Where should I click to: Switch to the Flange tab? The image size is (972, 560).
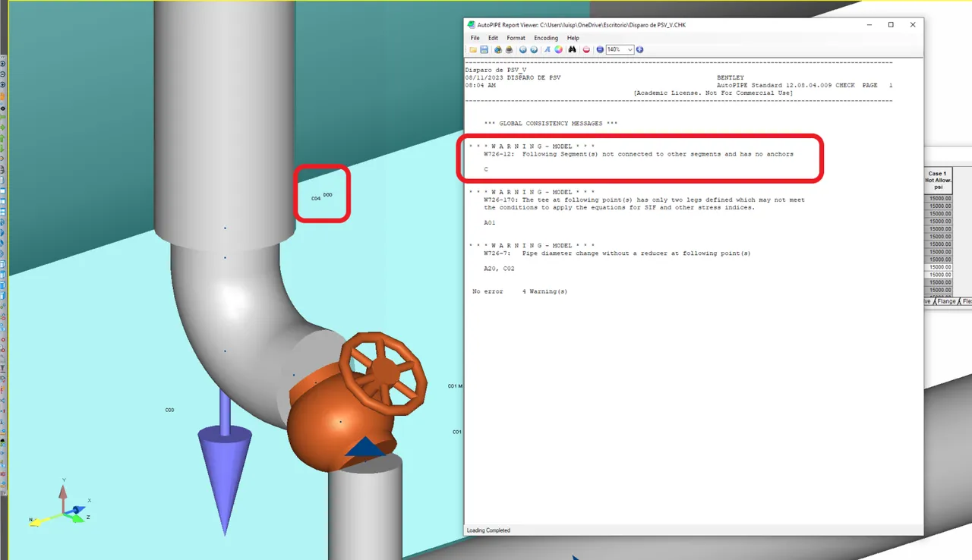(x=946, y=301)
